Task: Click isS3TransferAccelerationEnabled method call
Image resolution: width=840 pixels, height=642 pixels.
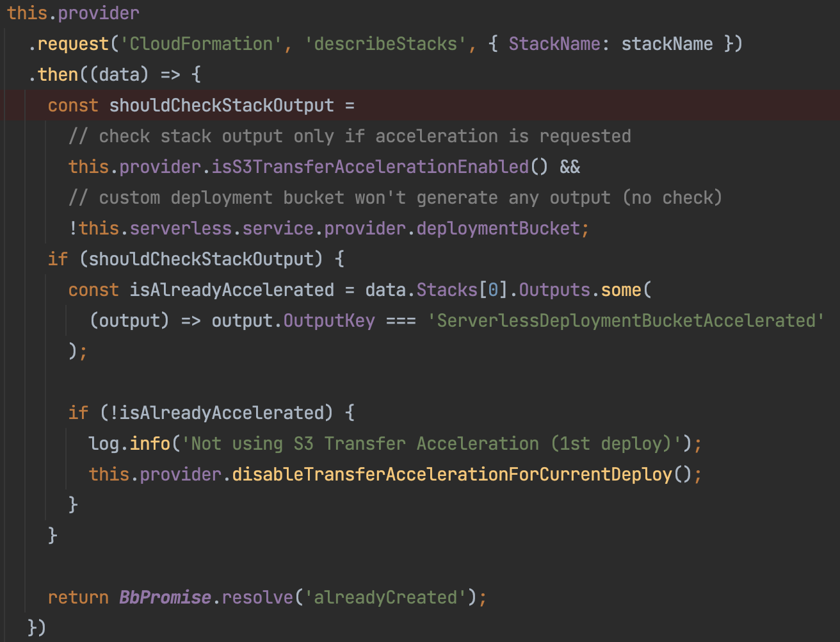Action: tap(370, 167)
